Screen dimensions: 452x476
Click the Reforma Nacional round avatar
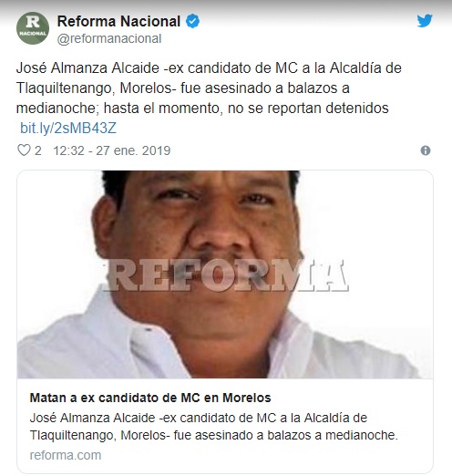point(33,28)
